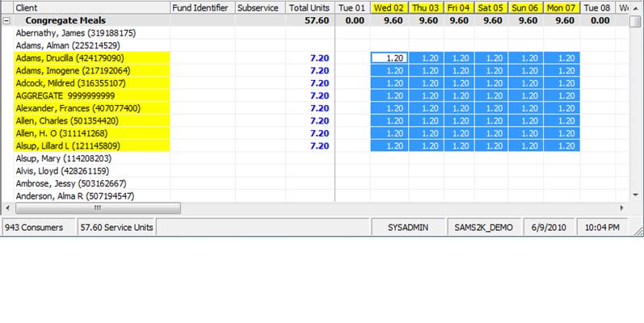
Task: Select the Tue 01 column header
Action: 353,7
